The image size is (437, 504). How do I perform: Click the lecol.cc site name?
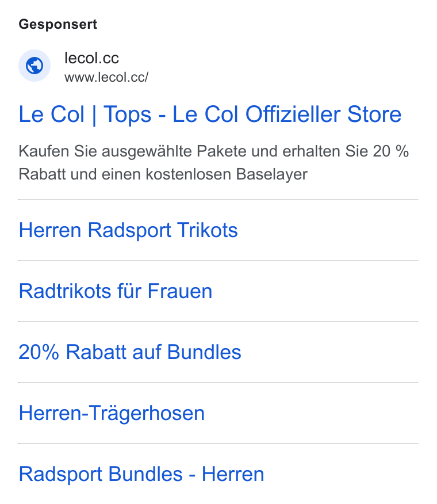click(91, 58)
